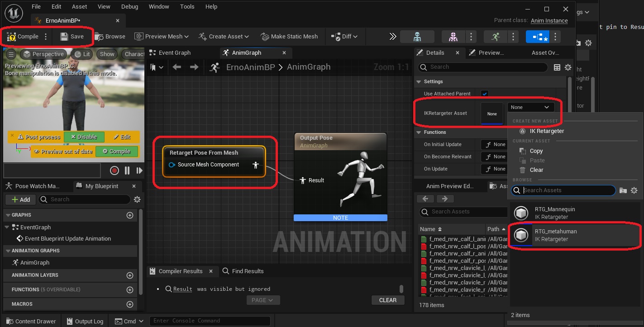Add new graph with plus icon
644x327 pixels.
(x=130, y=215)
